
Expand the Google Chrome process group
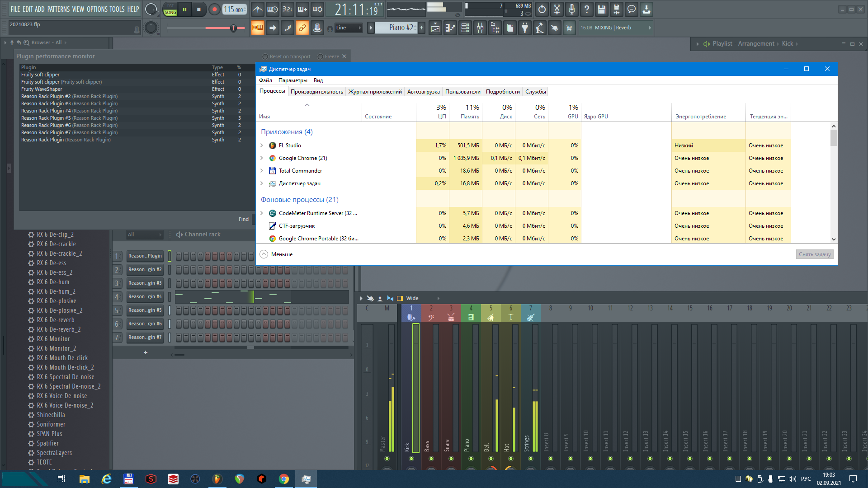262,158
